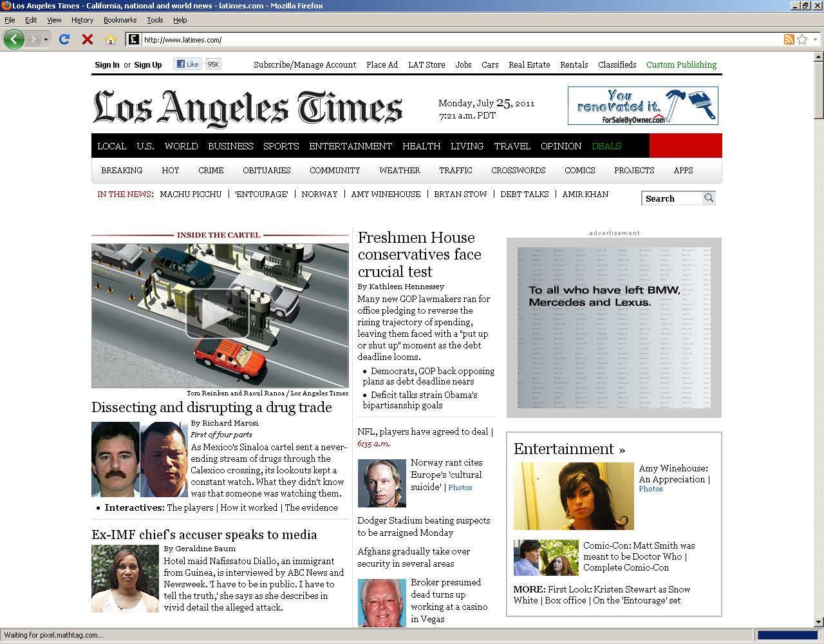Open Freshmen House conservatives face crucial test
Screen dimensions: 824x644
(x=420, y=255)
